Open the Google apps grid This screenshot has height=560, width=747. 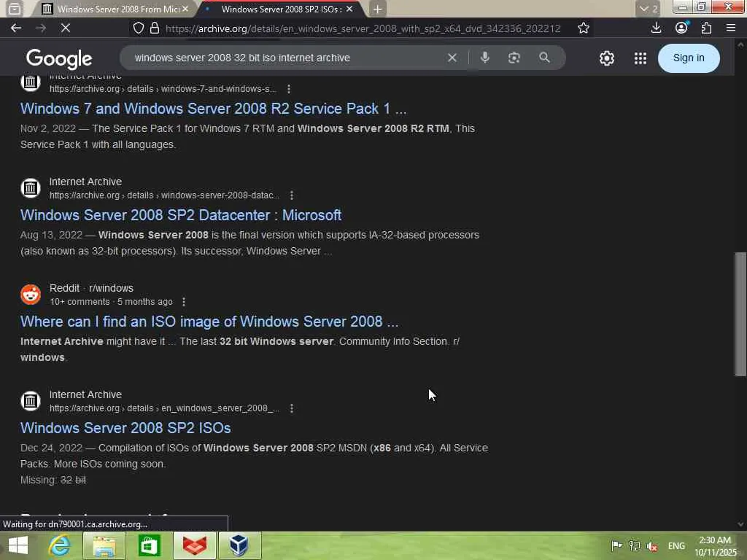640,58
